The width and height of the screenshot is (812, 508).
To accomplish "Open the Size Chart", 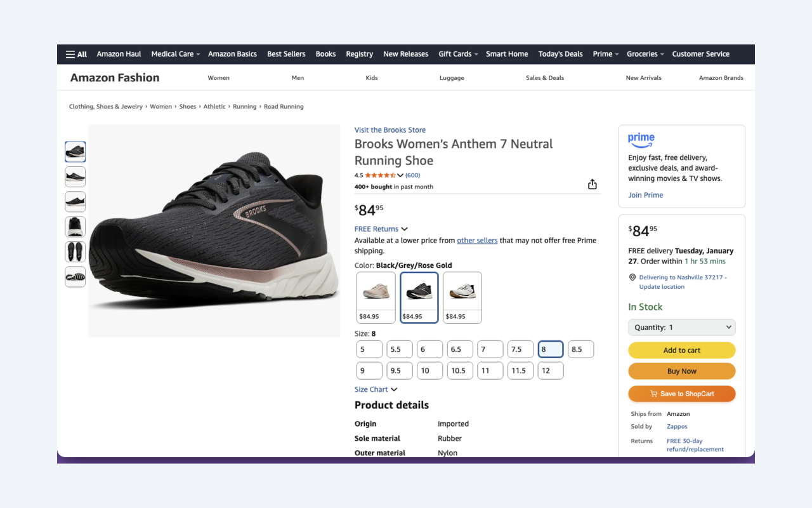I will pos(376,389).
